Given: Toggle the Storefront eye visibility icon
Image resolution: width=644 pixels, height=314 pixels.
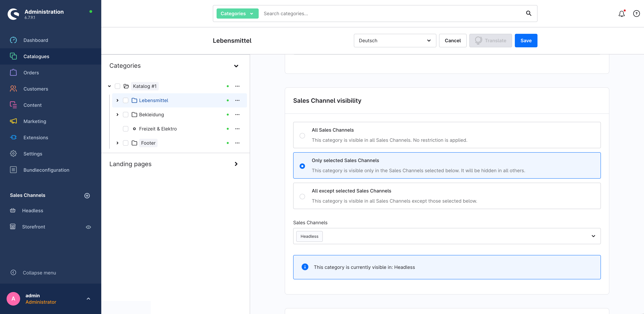Looking at the screenshot, I should coord(88,227).
